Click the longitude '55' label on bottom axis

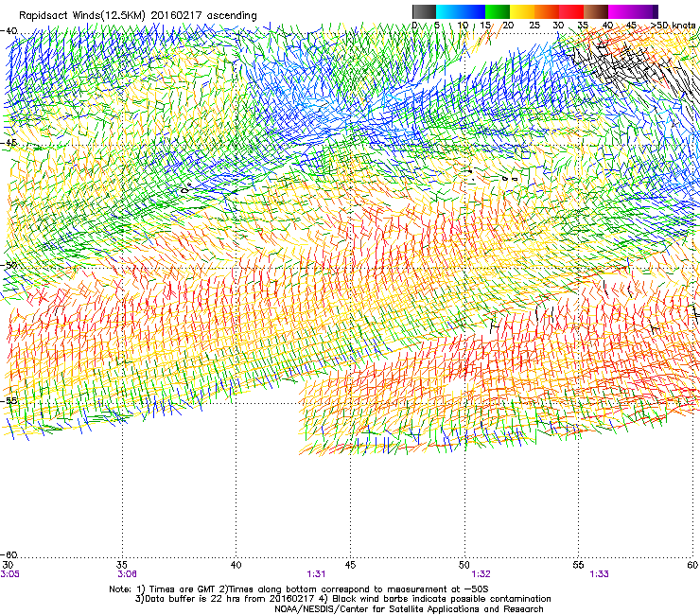pos(579,566)
